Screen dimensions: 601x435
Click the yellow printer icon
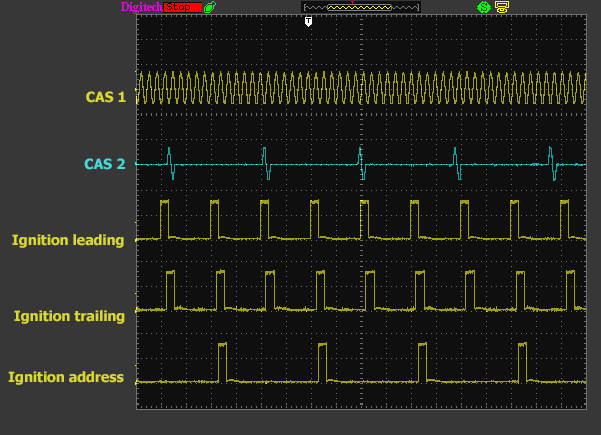(x=502, y=7)
